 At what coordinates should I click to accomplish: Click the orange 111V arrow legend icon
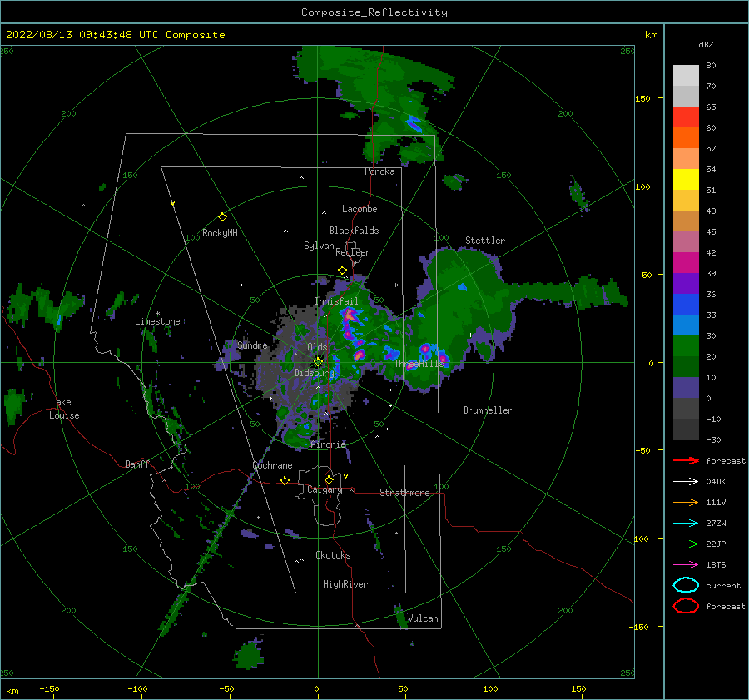tap(686, 502)
